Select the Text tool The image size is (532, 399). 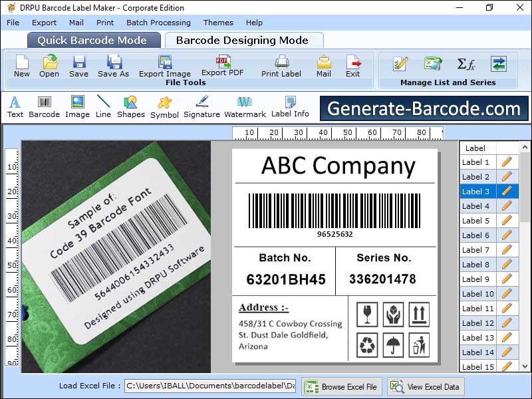pos(15,105)
